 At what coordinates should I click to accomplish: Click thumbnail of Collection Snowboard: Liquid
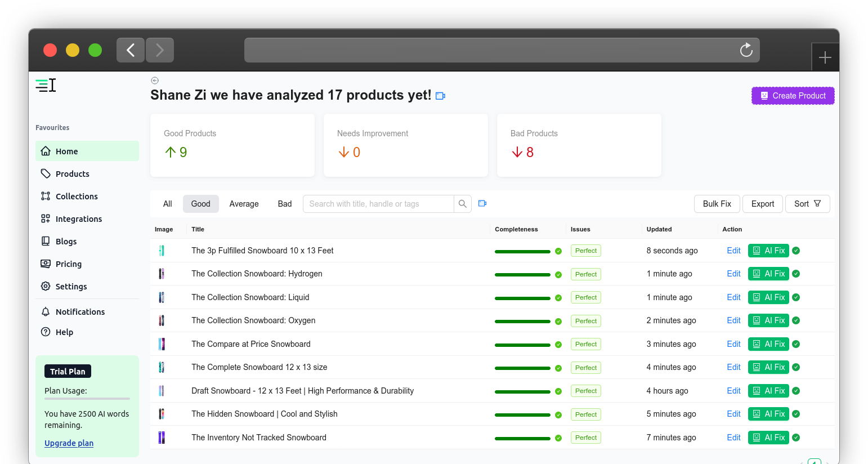[162, 297]
